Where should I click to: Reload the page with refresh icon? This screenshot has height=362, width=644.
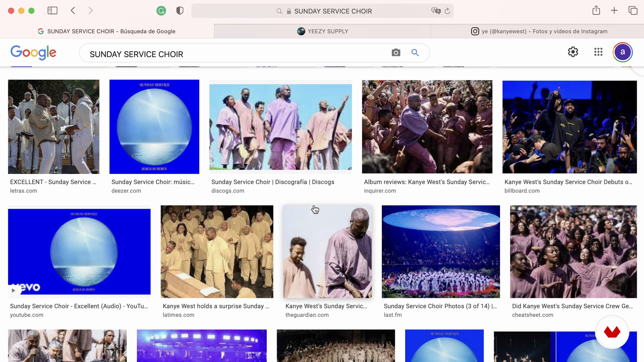447,11
